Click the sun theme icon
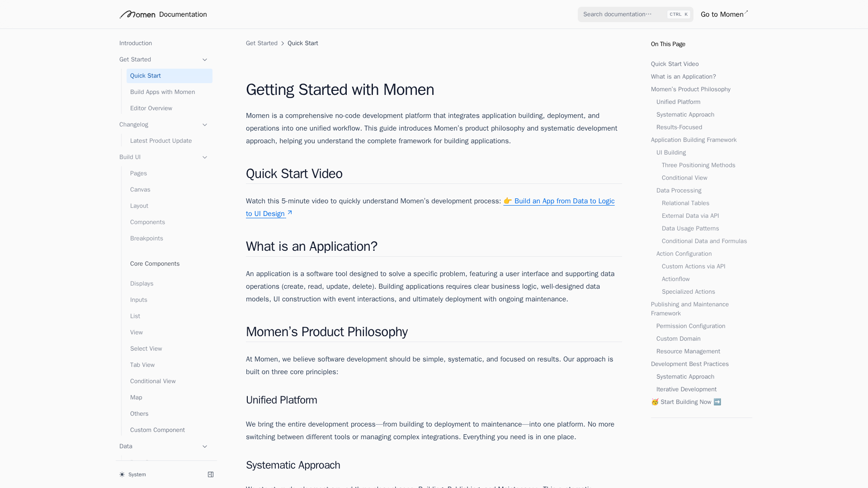868x488 pixels. point(122,474)
